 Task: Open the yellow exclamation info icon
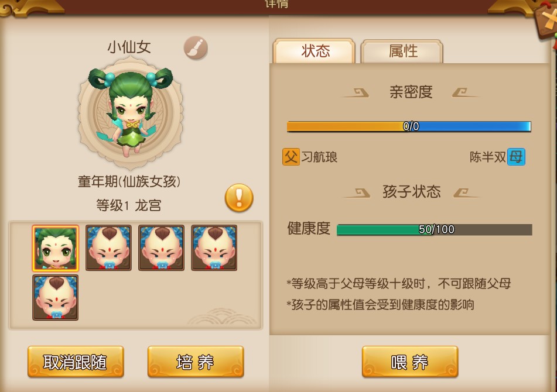click(239, 198)
